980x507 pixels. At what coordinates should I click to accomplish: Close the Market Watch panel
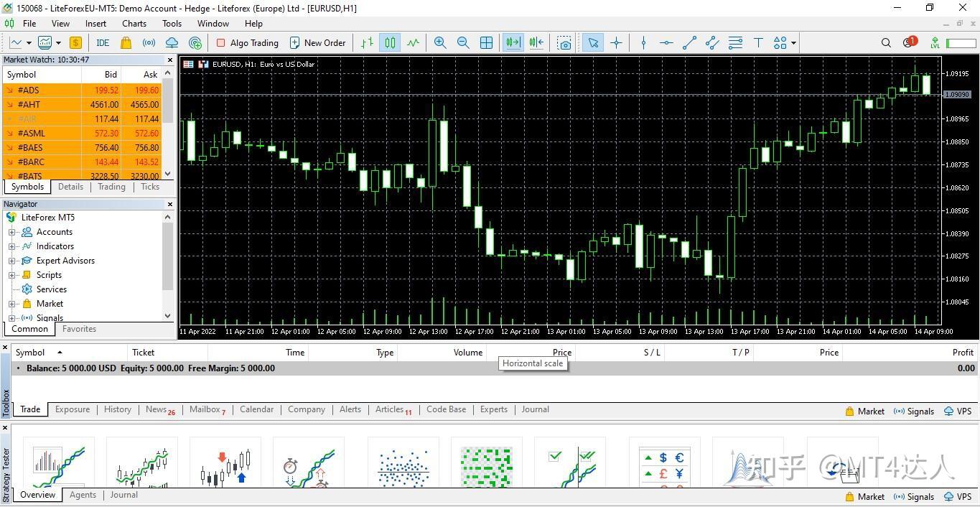(170, 60)
